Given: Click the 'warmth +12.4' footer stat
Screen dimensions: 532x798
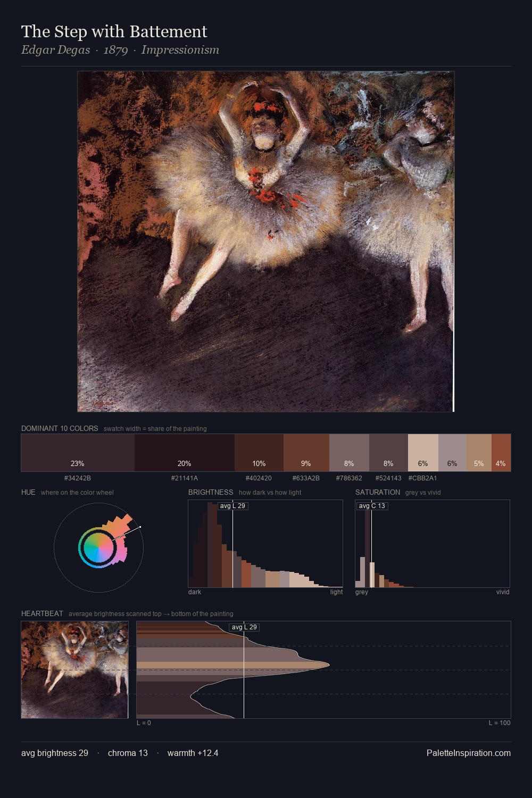Looking at the screenshot, I should click(x=193, y=753).
